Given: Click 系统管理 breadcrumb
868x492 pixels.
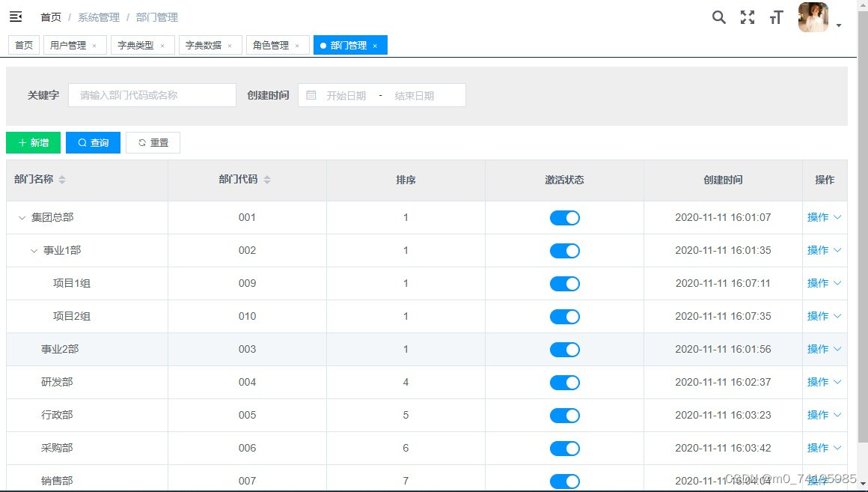Looking at the screenshot, I should click(99, 17).
